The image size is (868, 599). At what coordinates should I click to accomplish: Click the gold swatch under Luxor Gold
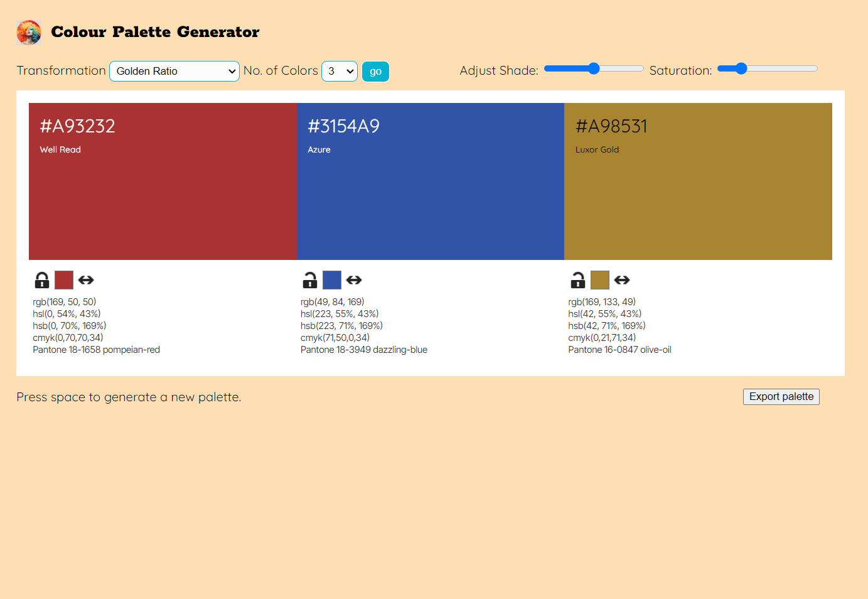(x=599, y=279)
